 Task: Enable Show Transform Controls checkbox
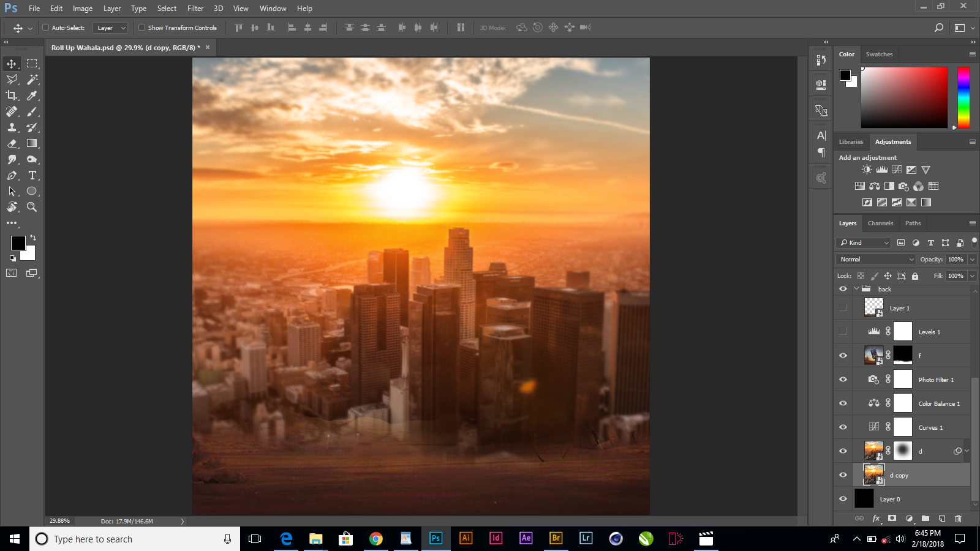click(x=141, y=28)
